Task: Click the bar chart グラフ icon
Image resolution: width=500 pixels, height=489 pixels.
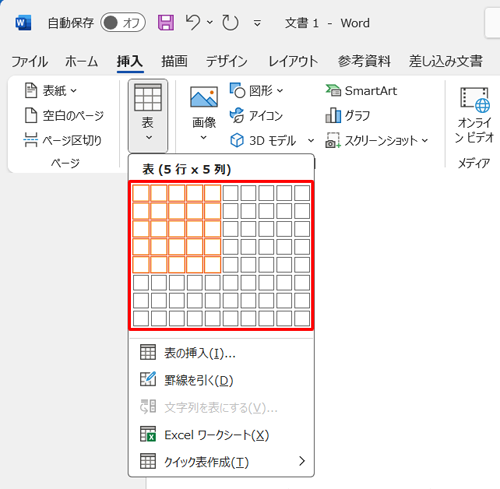Action: click(x=333, y=115)
